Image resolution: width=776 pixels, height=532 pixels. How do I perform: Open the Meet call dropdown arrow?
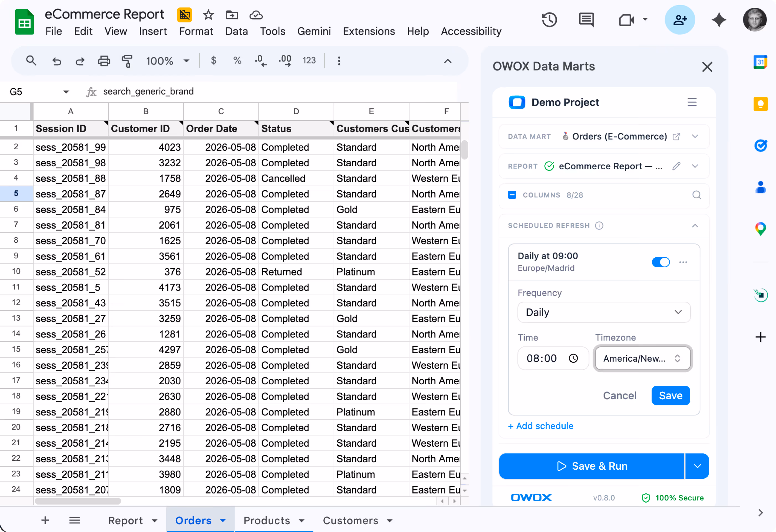tap(645, 19)
